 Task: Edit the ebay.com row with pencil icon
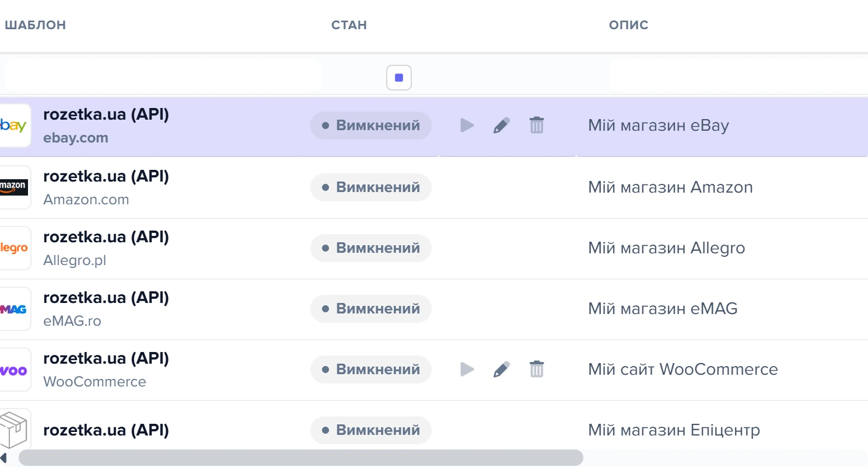[x=502, y=126]
